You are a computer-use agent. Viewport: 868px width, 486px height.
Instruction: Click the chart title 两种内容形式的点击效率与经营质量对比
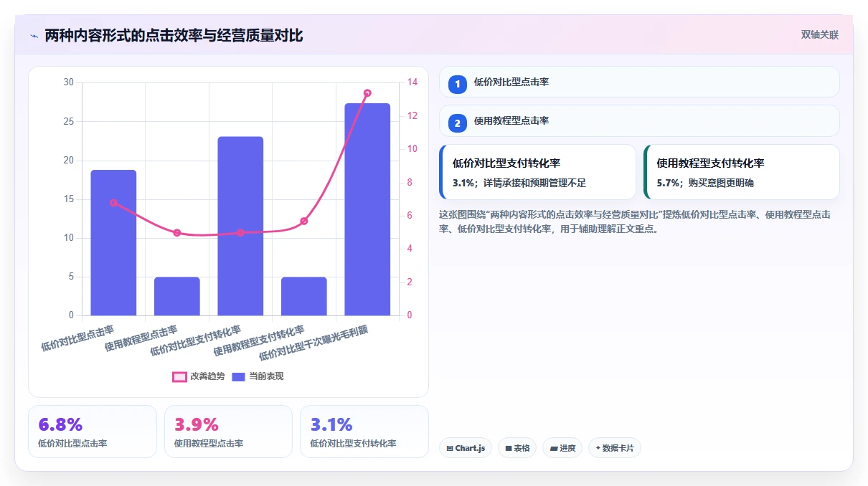174,36
